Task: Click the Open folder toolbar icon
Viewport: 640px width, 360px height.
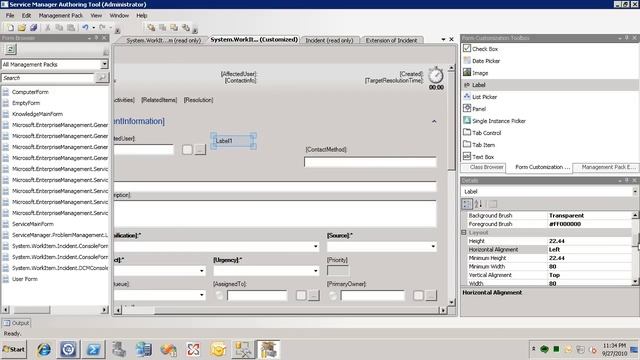Action: (22, 27)
